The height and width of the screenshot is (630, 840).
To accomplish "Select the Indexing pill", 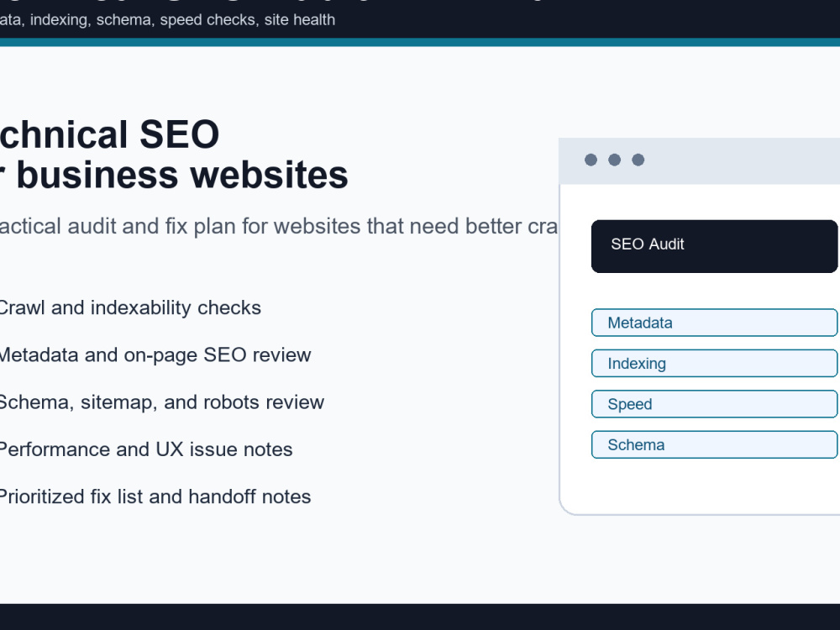I will (x=715, y=363).
